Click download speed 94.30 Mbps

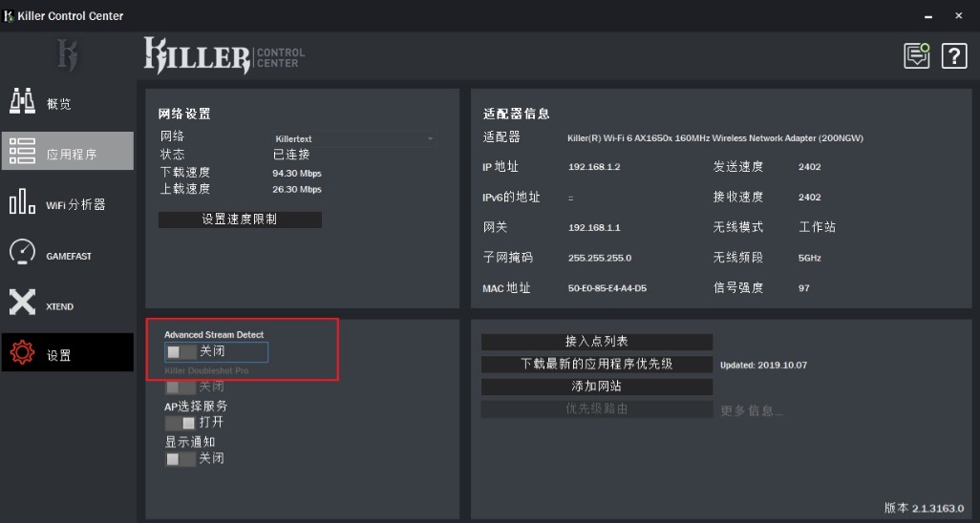pos(297,173)
